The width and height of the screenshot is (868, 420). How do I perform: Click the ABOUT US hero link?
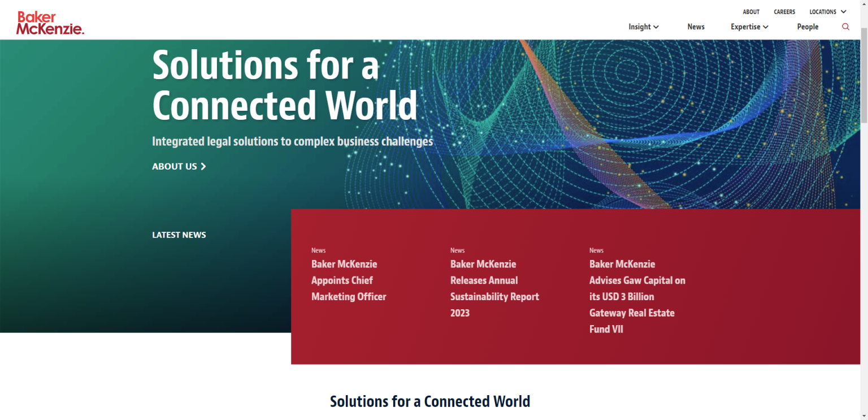175,166
